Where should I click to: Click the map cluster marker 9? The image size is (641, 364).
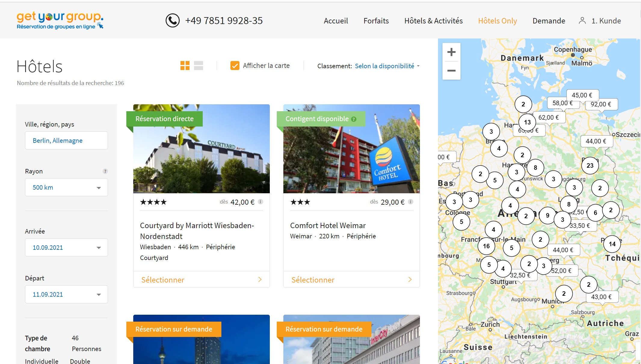547,215
